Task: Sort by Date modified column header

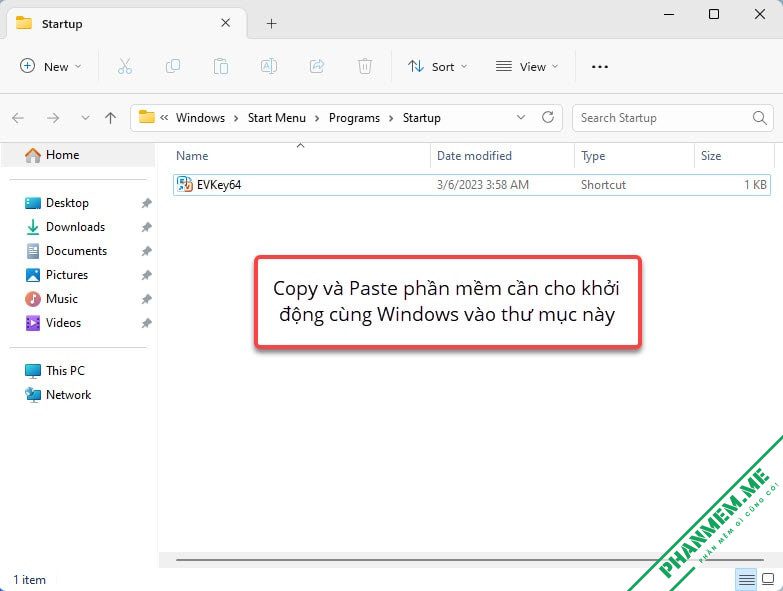Action: pyautogui.click(x=502, y=156)
